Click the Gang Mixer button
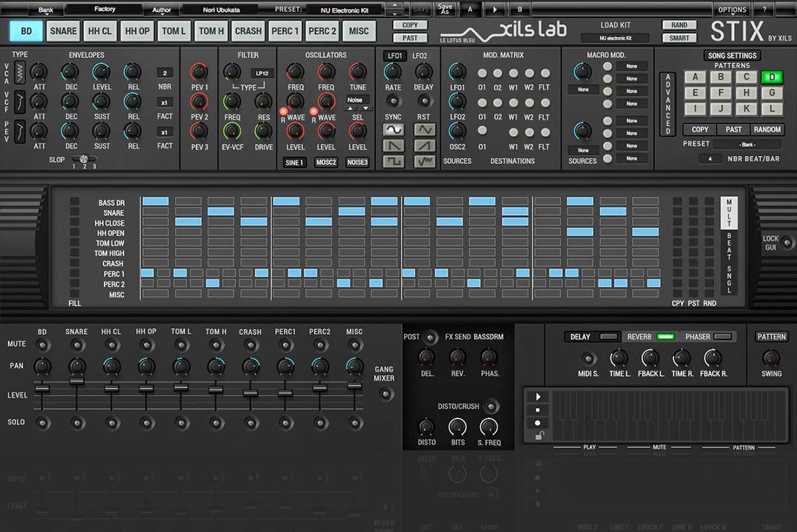Viewport: 797px width, 532px height. (x=385, y=393)
